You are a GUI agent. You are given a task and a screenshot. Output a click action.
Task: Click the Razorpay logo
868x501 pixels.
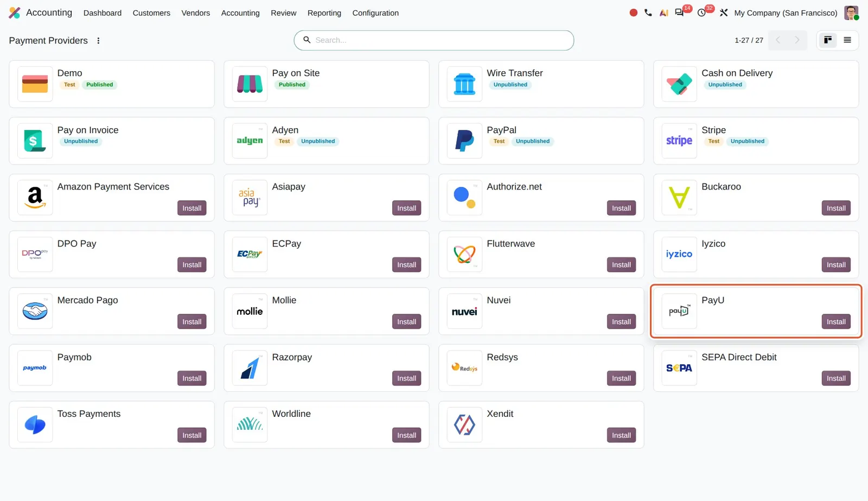coord(250,368)
